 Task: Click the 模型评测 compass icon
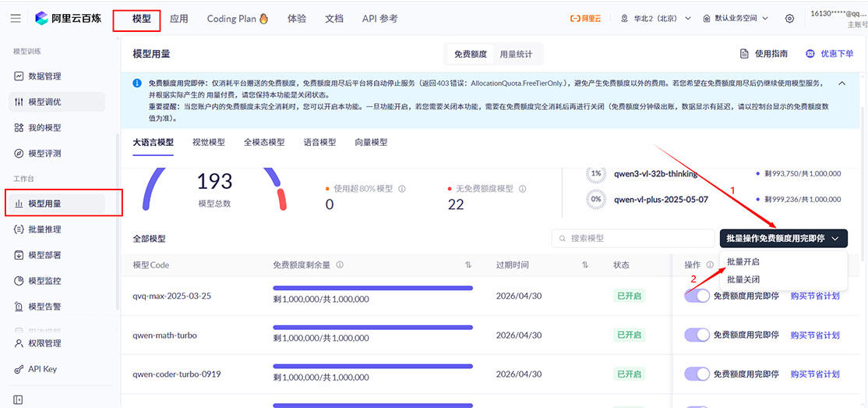pyautogui.click(x=19, y=153)
